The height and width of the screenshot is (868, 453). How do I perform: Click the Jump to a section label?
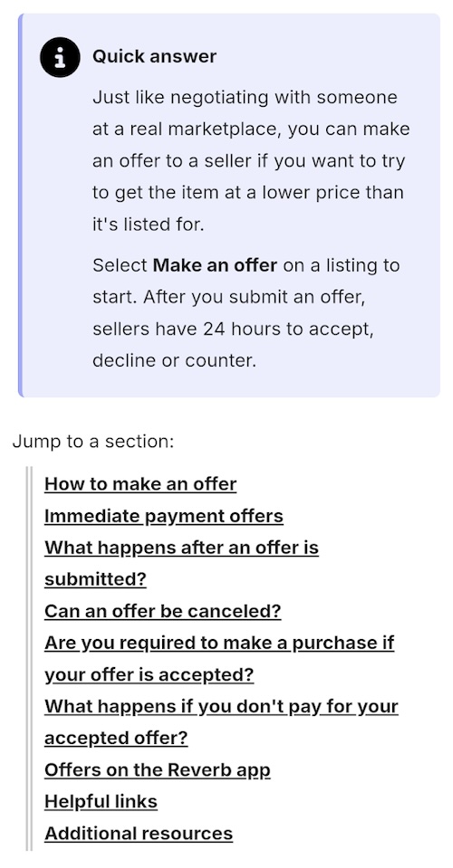[x=93, y=442]
